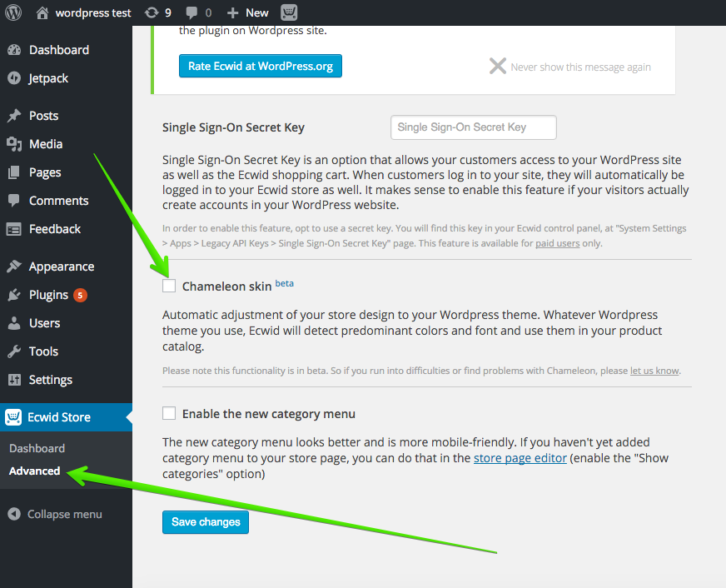Screen dimensions: 726x588
Task: Click Collapse menu text
Action: pos(64,514)
